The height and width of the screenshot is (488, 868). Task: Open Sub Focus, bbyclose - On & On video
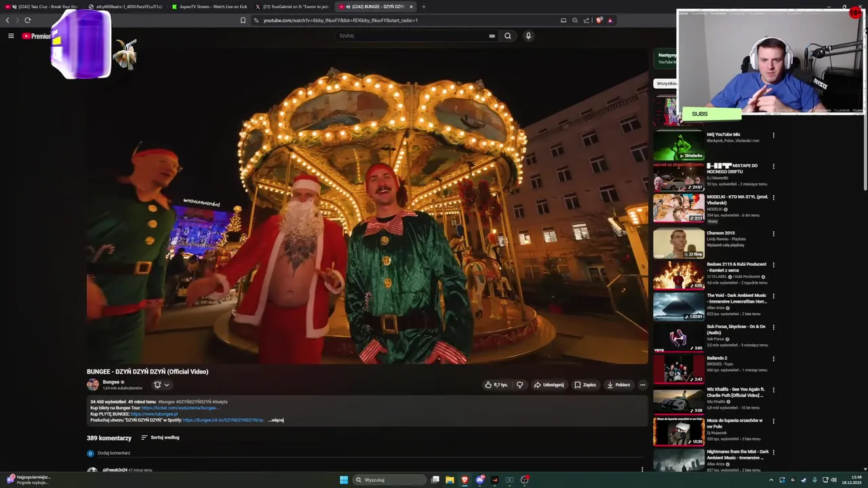(x=736, y=329)
